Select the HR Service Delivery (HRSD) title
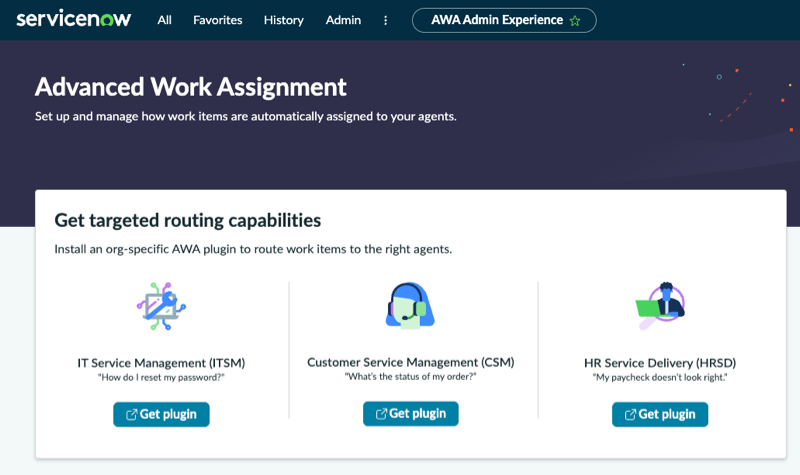 click(660, 363)
